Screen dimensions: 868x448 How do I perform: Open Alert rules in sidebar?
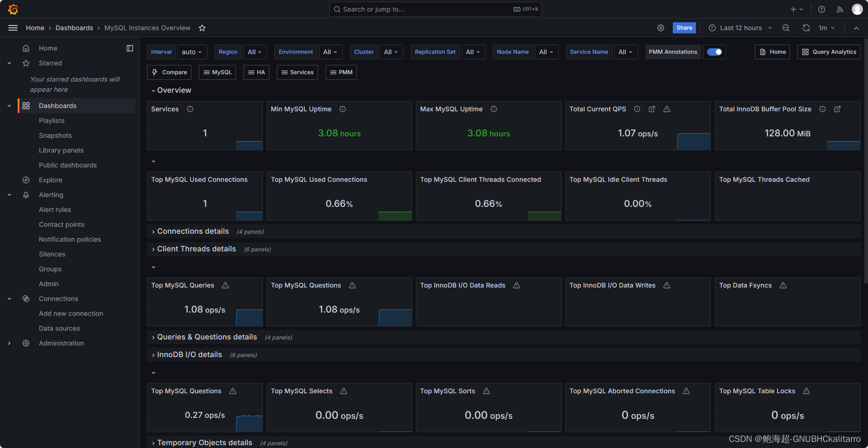[x=55, y=210]
